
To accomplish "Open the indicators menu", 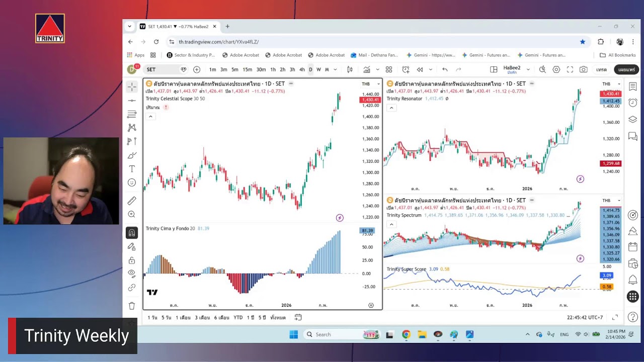I will (367, 69).
